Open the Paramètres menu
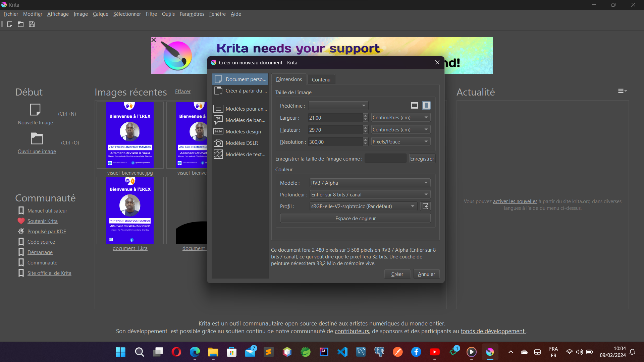The height and width of the screenshot is (362, 644). tap(192, 14)
